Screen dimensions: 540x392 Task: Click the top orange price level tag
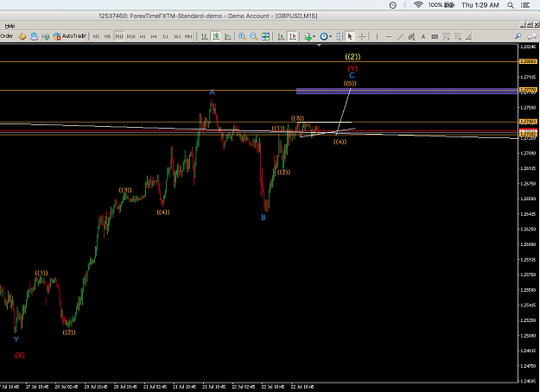[x=528, y=61]
